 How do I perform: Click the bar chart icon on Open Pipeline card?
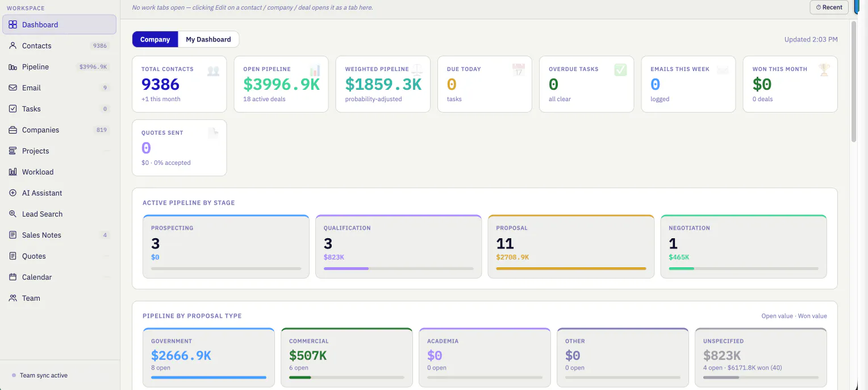[x=315, y=70]
